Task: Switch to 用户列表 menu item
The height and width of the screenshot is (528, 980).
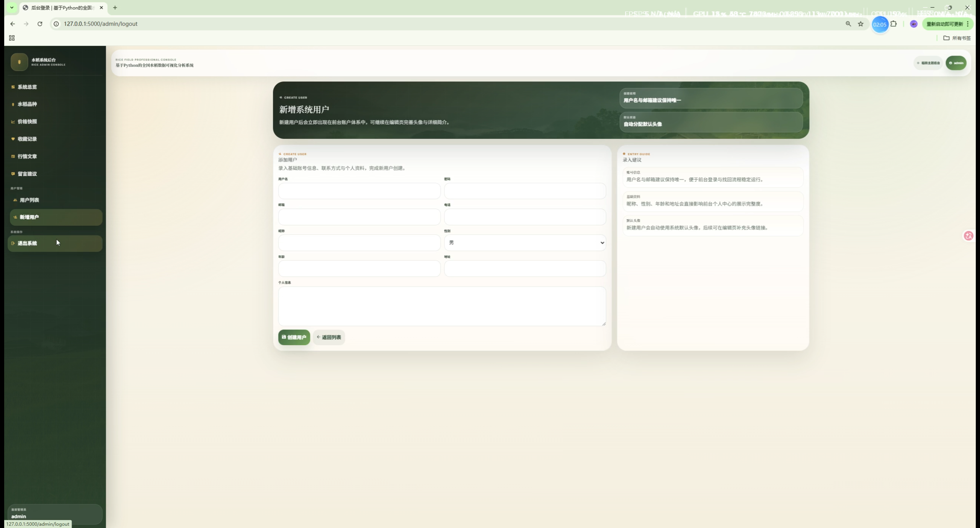Action: pyautogui.click(x=29, y=200)
